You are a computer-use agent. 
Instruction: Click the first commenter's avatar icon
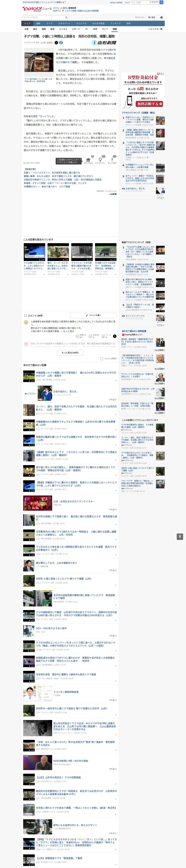tap(26, 322)
